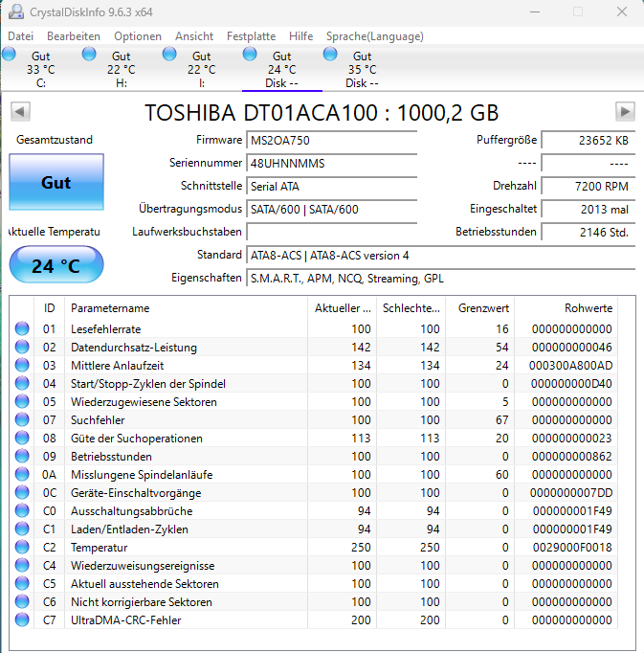Click the next disk arrow button
Viewport: 644px width, 653px height.
[x=625, y=111]
